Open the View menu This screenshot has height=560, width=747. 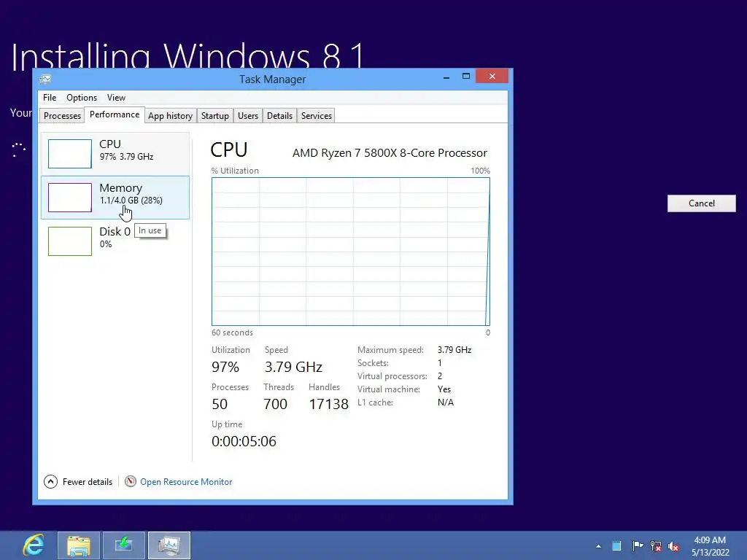click(x=116, y=98)
